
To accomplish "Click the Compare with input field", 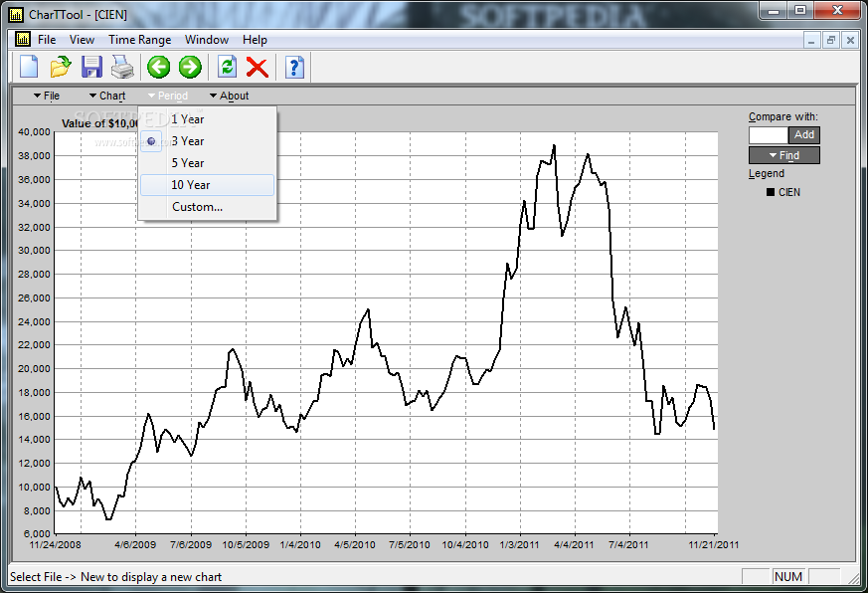I will point(769,135).
